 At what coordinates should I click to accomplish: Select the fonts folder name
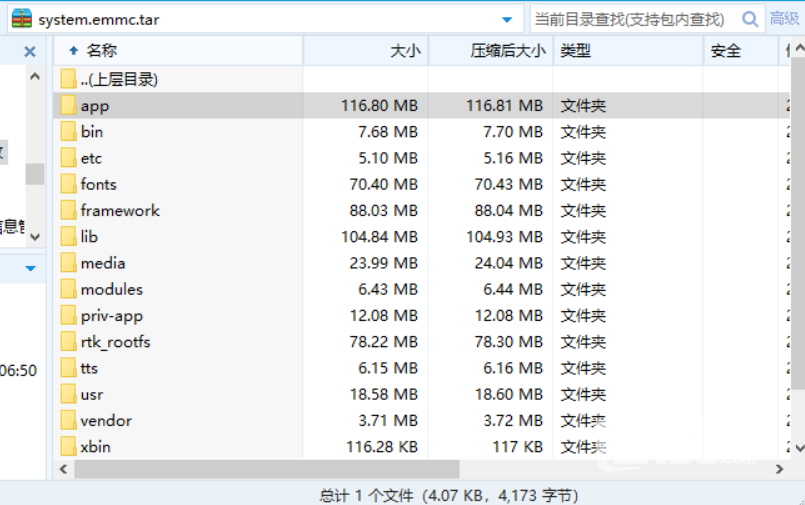[99, 184]
